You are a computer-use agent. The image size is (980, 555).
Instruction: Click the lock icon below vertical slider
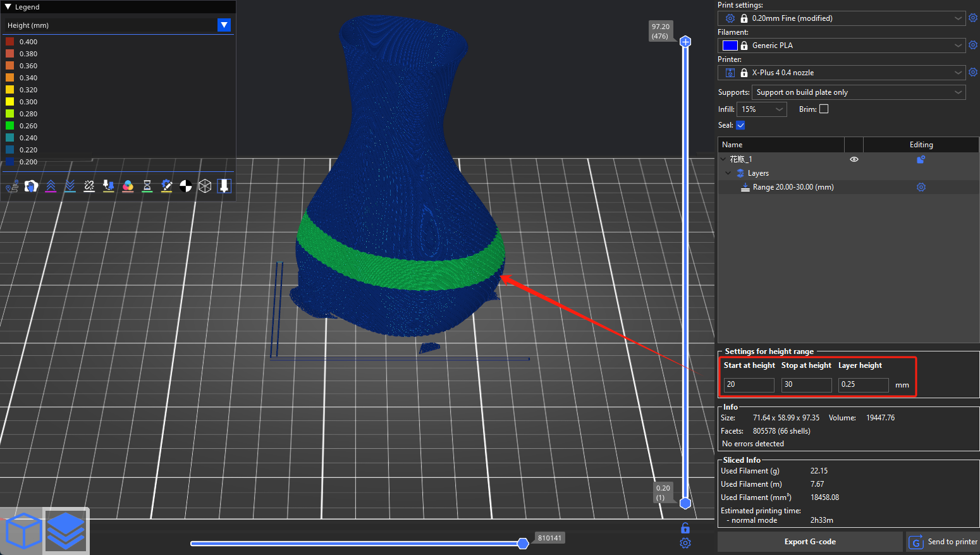click(x=685, y=528)
